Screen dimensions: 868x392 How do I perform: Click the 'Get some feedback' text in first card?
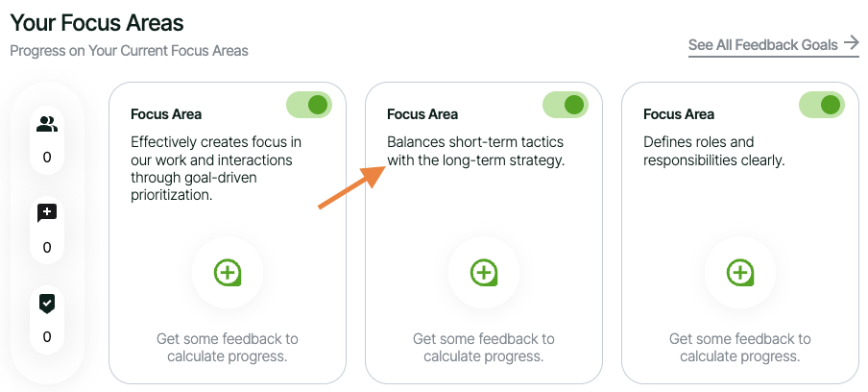pos(228,348)
